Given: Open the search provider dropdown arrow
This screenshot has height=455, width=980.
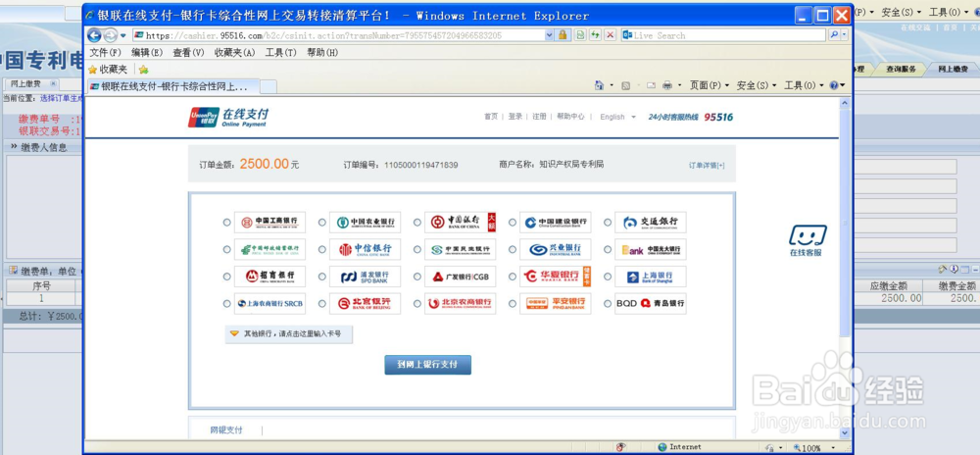Looking at the screenshot, I should tap(847, 35).
